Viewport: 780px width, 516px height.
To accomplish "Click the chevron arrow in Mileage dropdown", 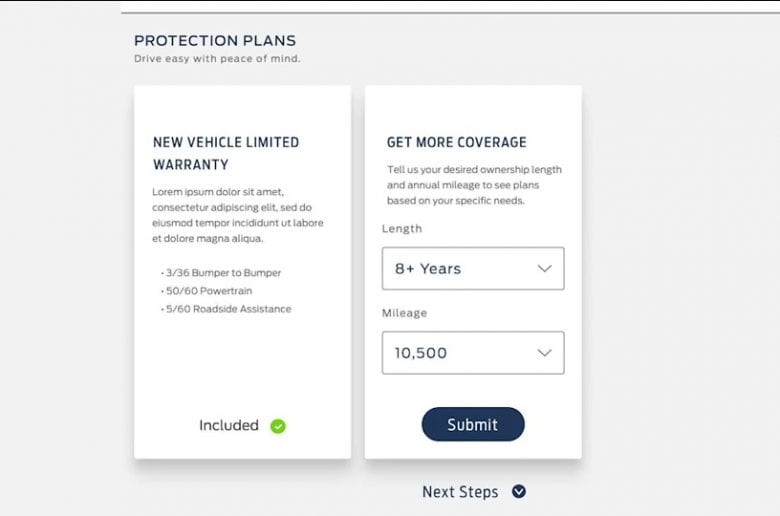I will click(x=545, y=353).
